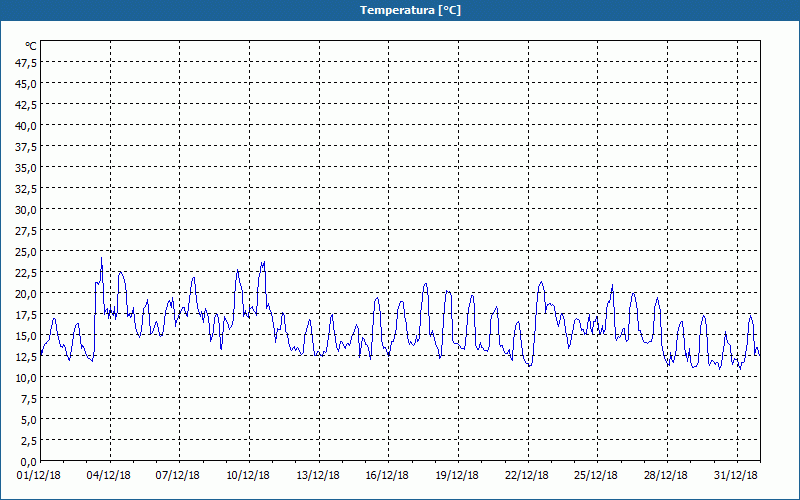
Task: Select the 25/12/18 date label
Action: [x=596, y=475]
